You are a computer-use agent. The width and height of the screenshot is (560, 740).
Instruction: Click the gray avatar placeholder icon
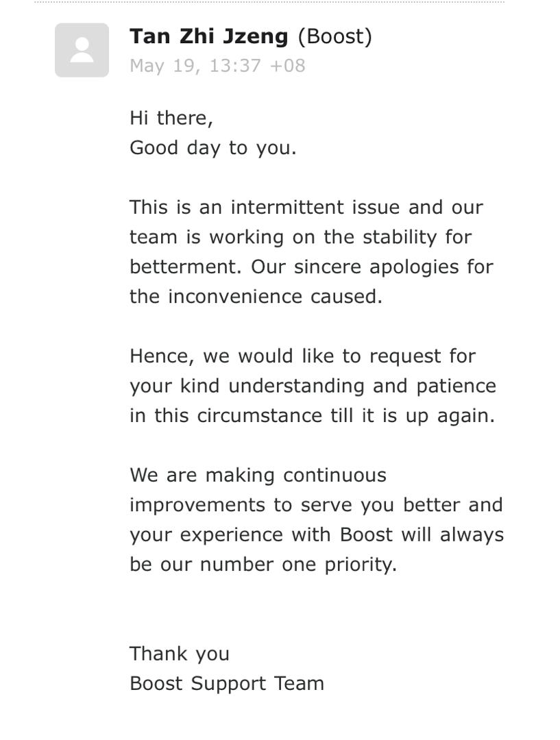click(x=82, y=50)
